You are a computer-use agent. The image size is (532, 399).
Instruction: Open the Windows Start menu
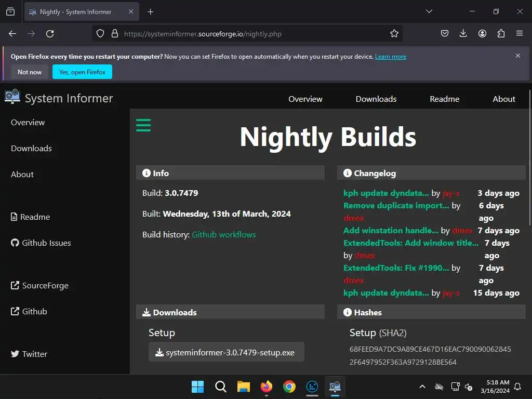click(197, 387)
